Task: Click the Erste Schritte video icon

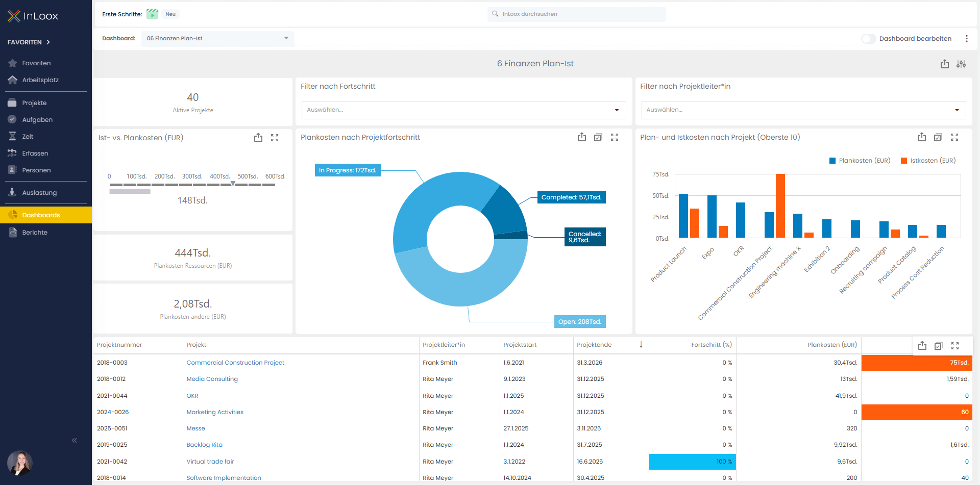Action: (x=152, y=14)
